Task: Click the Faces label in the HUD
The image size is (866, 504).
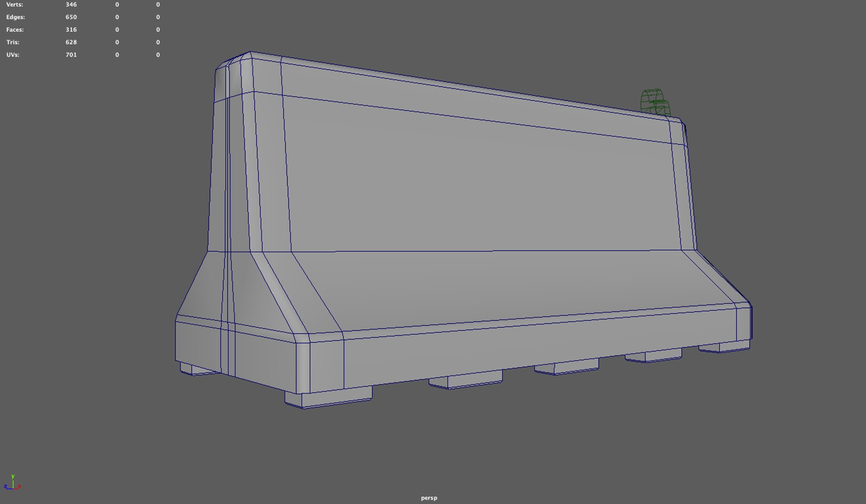Action: click(x=15, y=29)
